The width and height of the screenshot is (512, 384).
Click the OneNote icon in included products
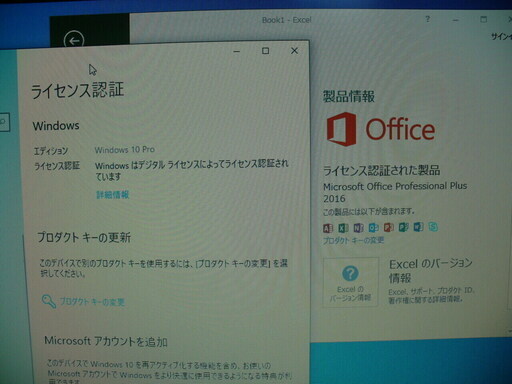tap(359, 228)
